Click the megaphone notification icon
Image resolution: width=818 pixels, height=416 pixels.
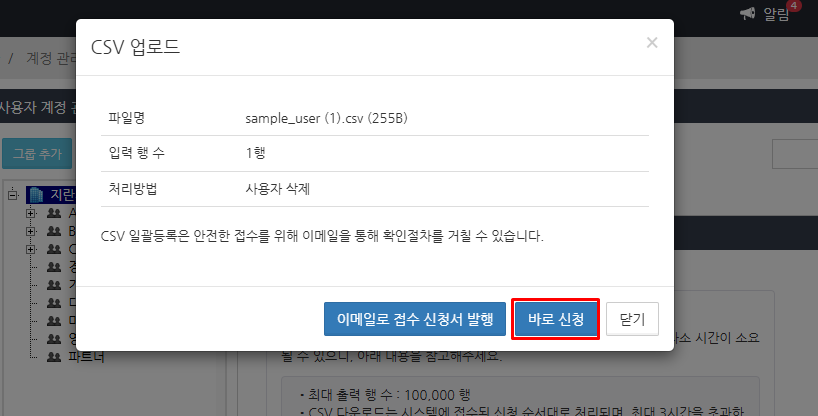click(x=748, y=13)
